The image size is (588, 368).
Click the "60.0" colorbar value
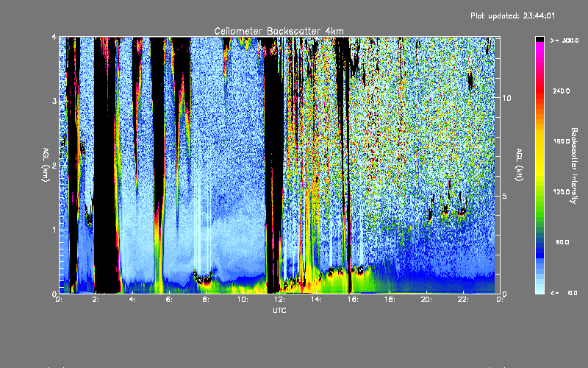tap(562, 242)
